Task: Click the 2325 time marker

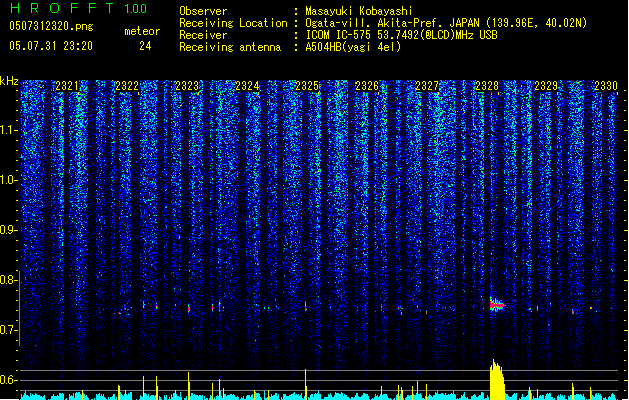Action: point(307,86)
